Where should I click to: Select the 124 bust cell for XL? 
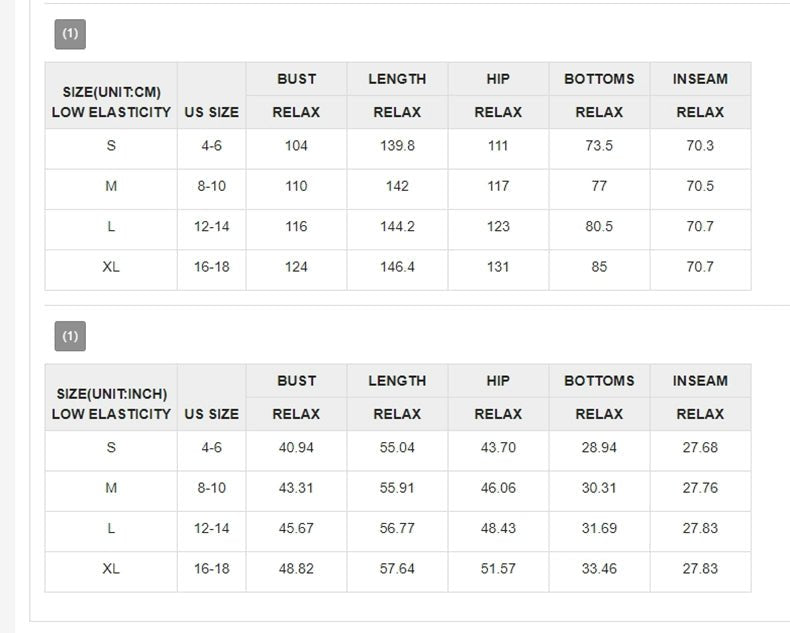click(x=296, y=267)
